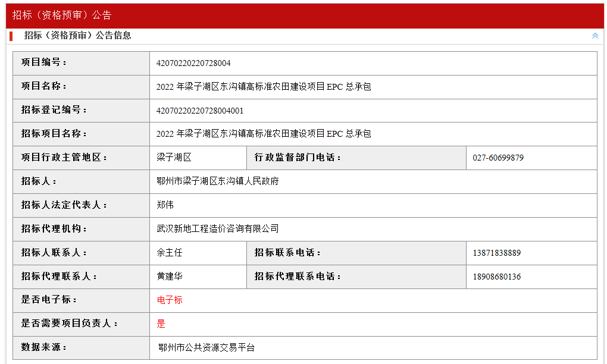This screenshot has height=364, width=607.
Task: Click tenderer name 鄂州市梁子湖区东沟镇人民政府
Action: point(218,181)
